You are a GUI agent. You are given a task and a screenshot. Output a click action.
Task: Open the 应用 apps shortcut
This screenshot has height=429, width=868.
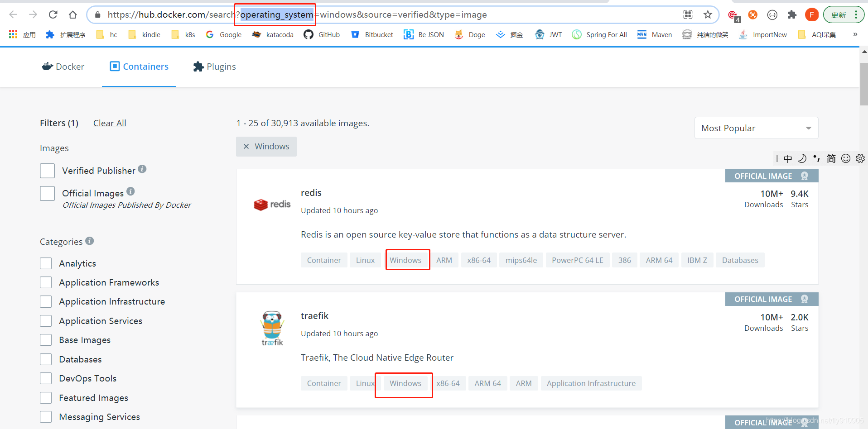point(23,34)
